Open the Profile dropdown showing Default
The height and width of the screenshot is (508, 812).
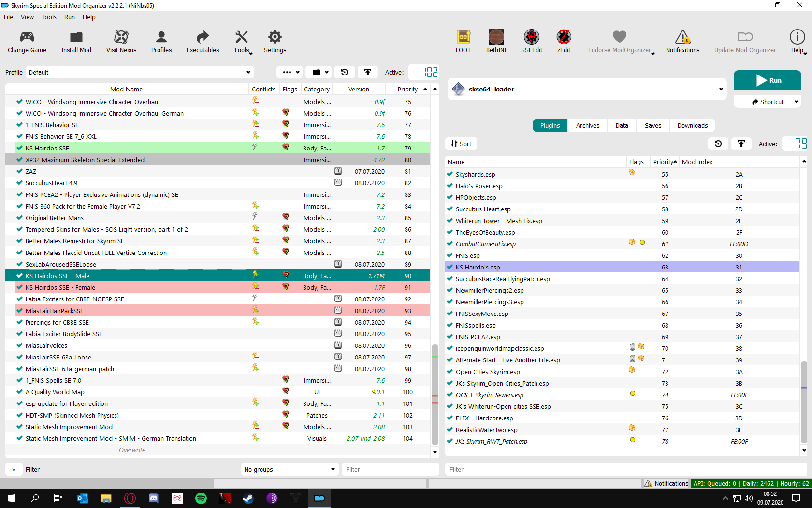140,72
